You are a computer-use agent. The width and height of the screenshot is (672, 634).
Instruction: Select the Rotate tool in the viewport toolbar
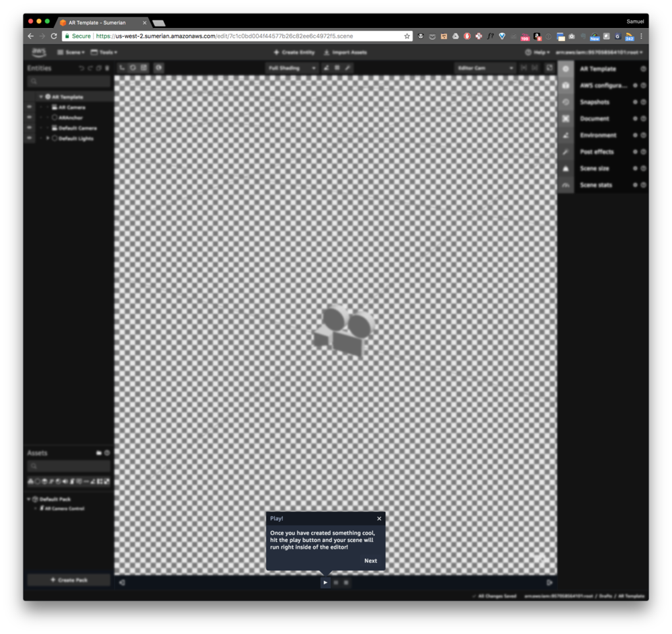[x=132, y=68]
